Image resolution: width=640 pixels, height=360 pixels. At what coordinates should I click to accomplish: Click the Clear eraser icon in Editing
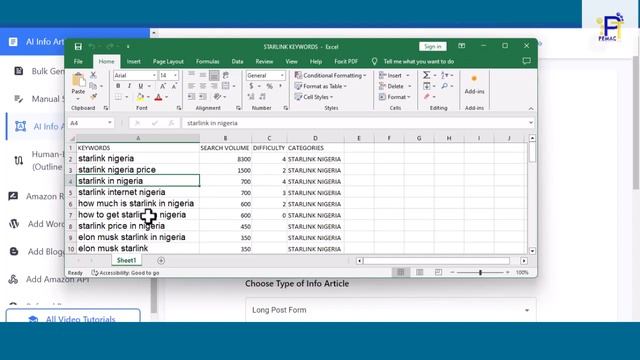pos(427,97)
